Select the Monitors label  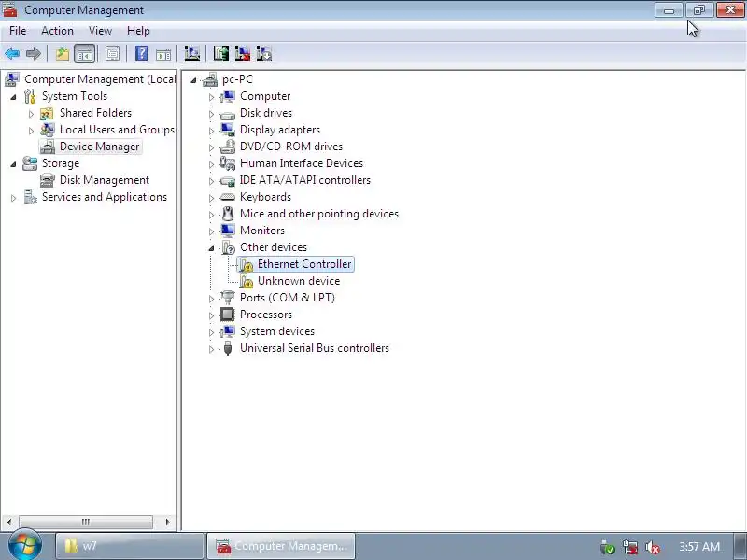coord(262,231)
